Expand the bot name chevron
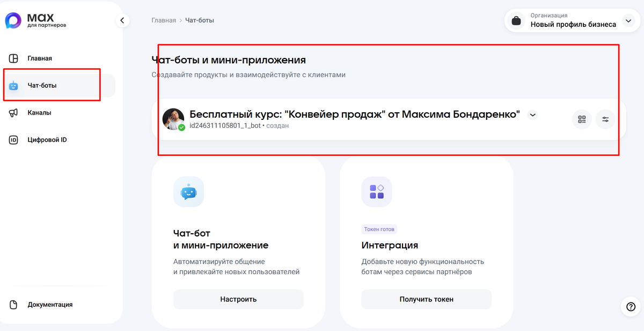 pyautogui.click(x=532, y=114)
